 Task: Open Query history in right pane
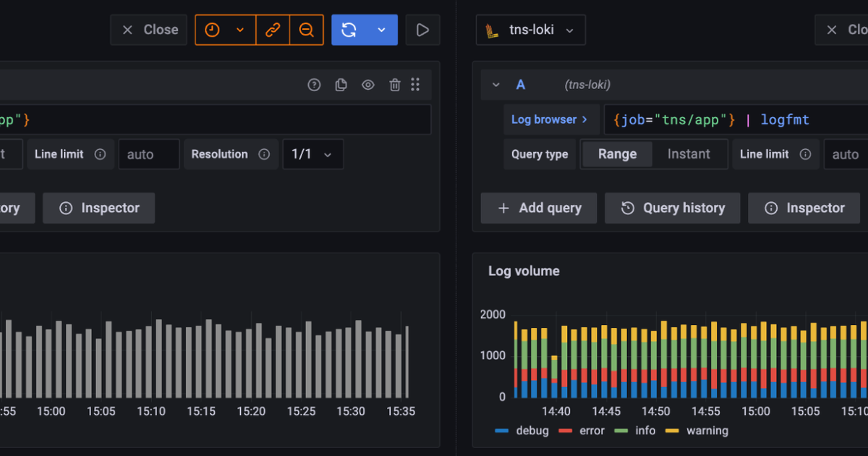[x=673, y=208]
